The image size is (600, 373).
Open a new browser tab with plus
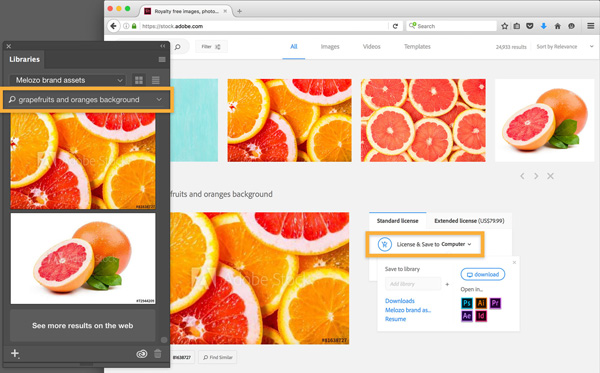[239, 11]
